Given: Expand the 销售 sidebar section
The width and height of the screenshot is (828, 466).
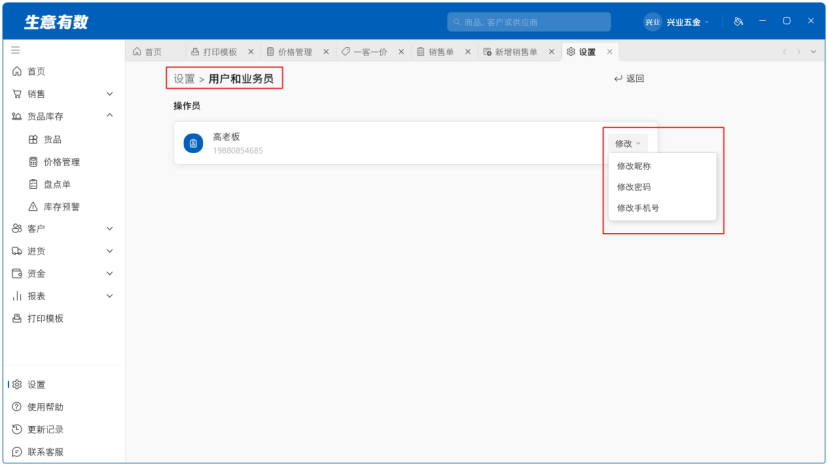Looking at the screenshot, I should (63, 94).
